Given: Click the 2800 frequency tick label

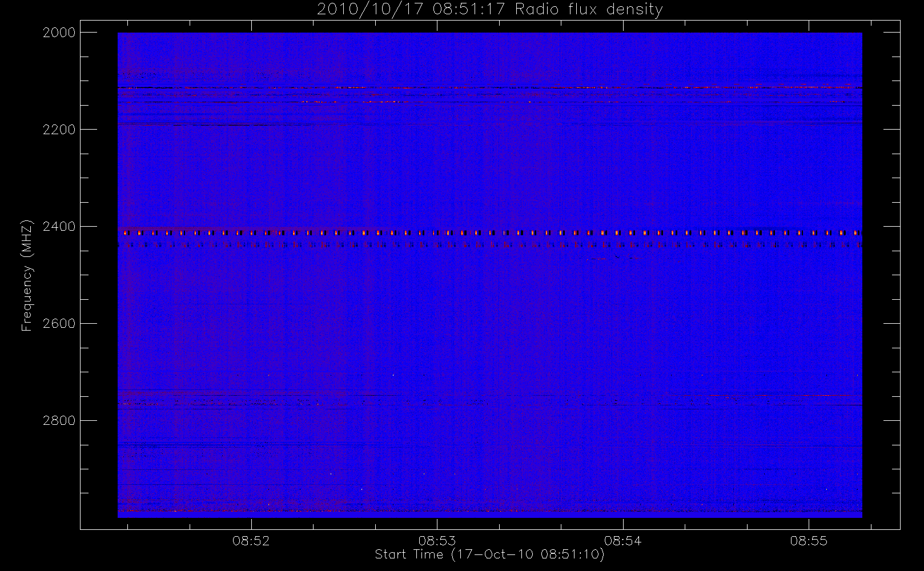Looking at the screenshot, I should point(59,421).
